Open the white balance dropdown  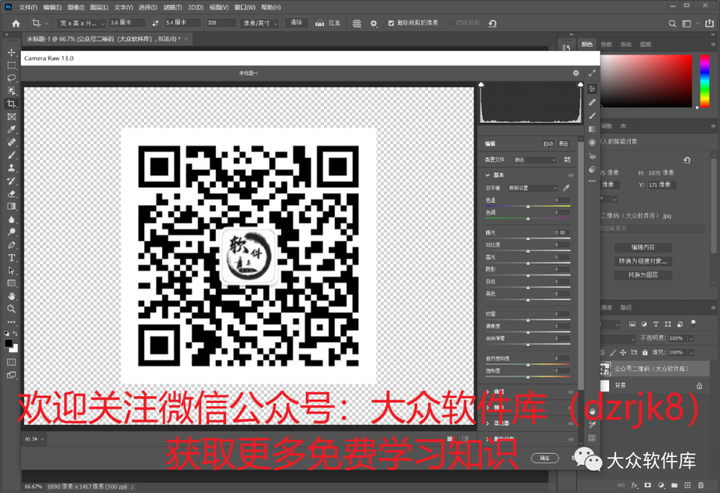(x=533, y=188)
